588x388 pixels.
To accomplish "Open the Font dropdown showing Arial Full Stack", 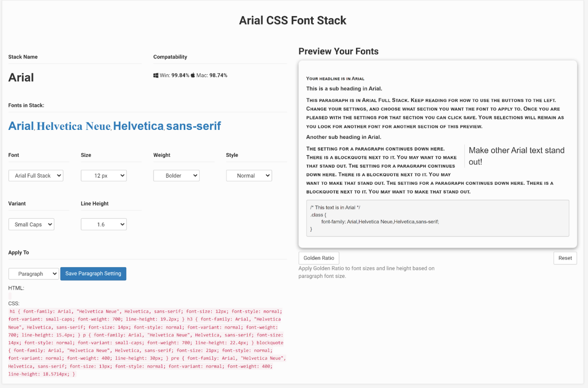I will point(36,175).
